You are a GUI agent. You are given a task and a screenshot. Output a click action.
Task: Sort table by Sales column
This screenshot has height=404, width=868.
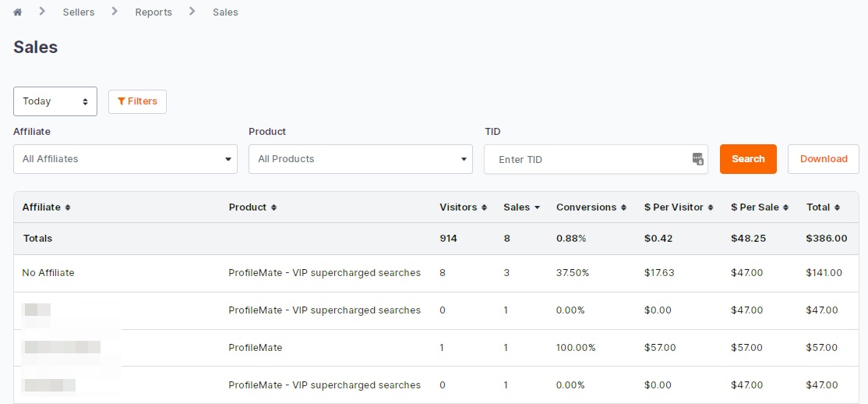click(x=521, y=207)
